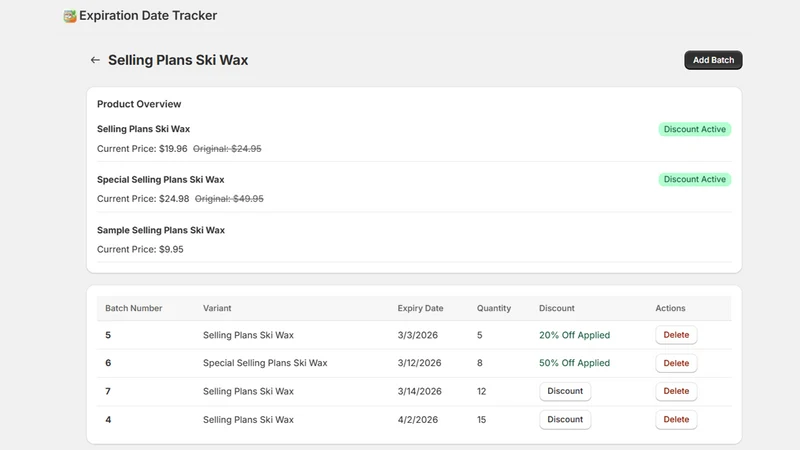This screenshot has height=450, width=800.
Task: Click the Discount column header
Action: [x=557, y=308]
